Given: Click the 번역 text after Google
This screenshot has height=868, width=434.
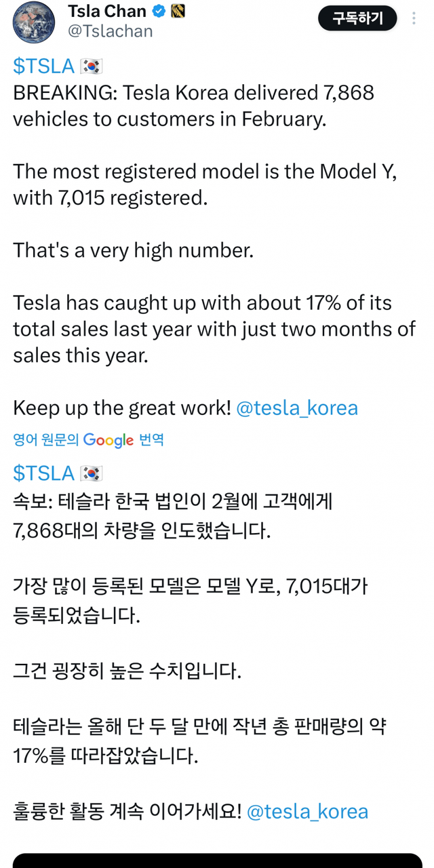Looking at the screenshot, I should (151, 440).
